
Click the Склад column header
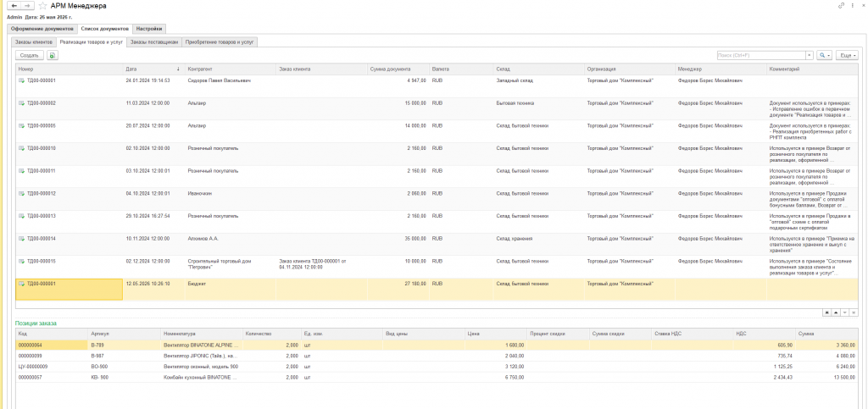pos(538,69)
